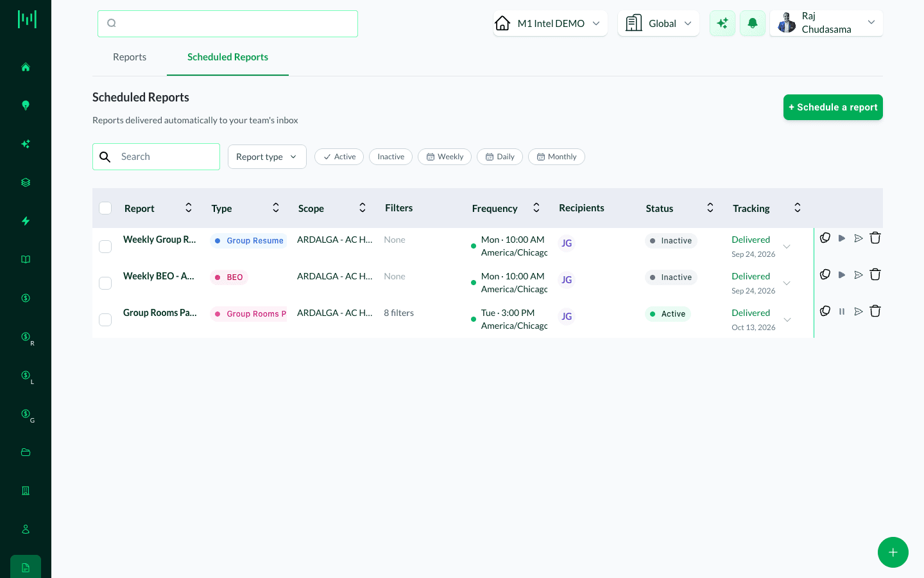This screenshot has width=924, height=578.
Task: Open the M1 Intel DEMO property selector
Action: (551, 23)
